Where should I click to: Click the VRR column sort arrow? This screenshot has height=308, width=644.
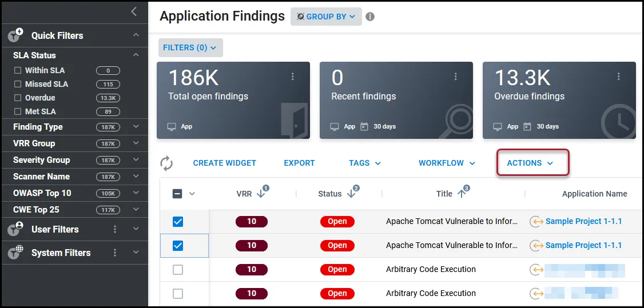click(x=260, y=194)
